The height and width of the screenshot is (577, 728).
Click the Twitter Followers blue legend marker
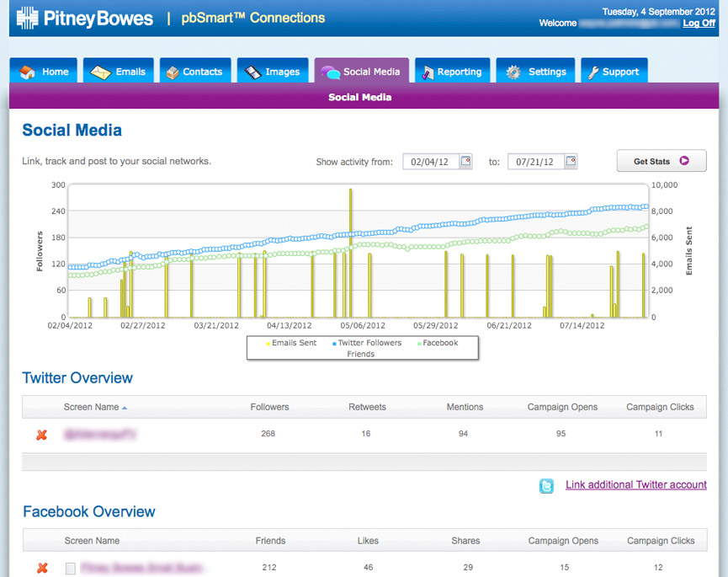334,344
